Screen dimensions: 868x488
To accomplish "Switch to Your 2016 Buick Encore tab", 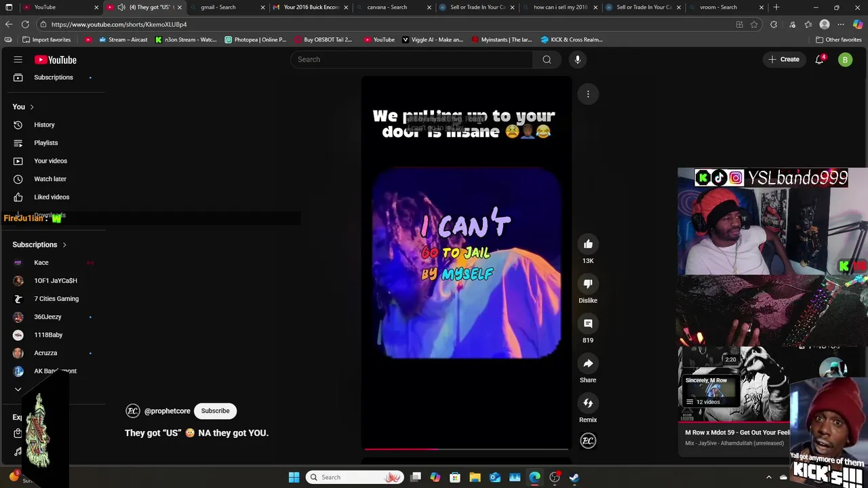I will pos(311,7).
